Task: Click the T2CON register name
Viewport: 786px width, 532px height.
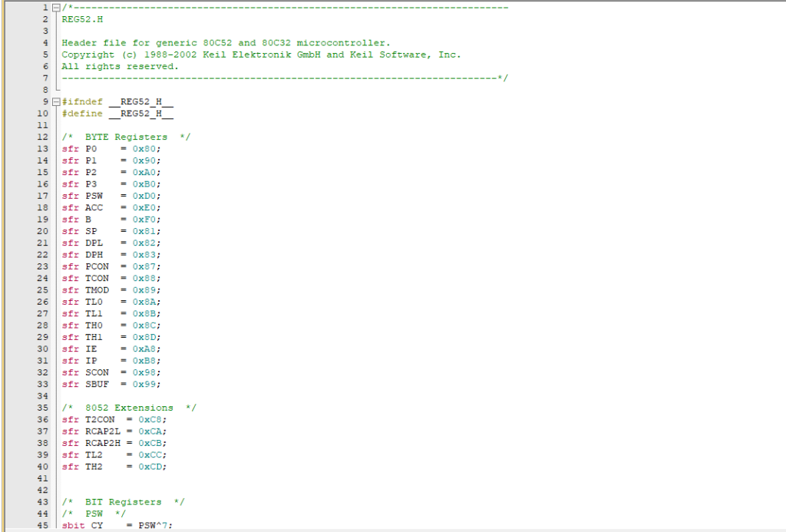Action: tap(100, 419)
